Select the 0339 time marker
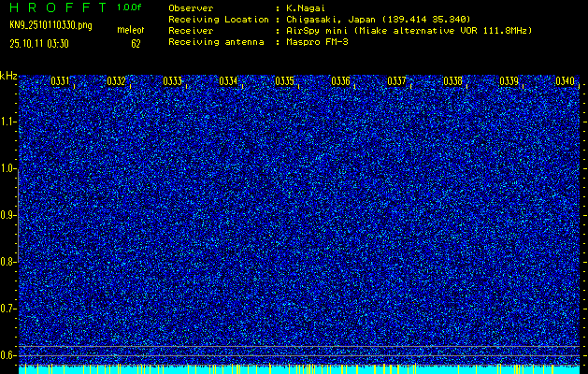 coord(509,81)
